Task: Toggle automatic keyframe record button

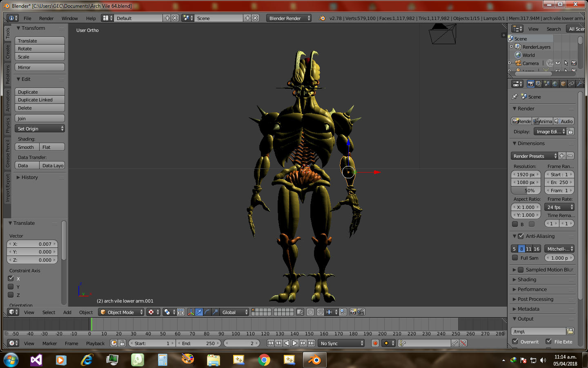Action: click(375, 343)
